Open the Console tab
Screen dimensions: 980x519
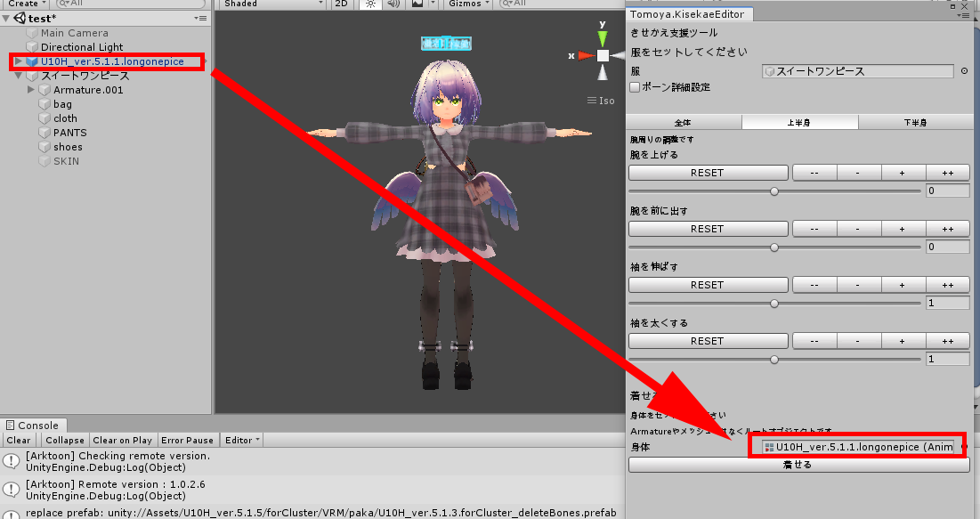(x=33, y=426)
